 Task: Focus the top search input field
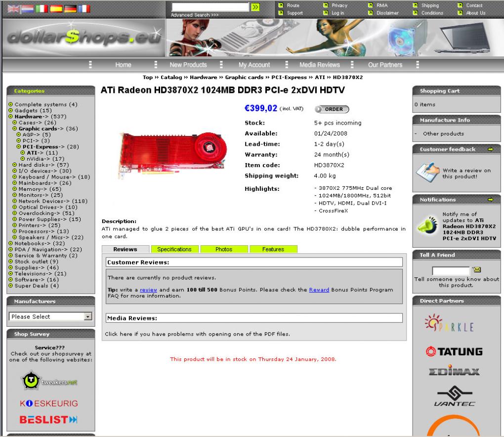tap(210, 7)
